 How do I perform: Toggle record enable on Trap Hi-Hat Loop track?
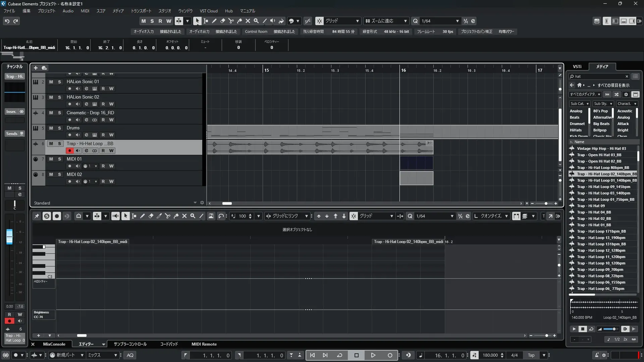69,151
